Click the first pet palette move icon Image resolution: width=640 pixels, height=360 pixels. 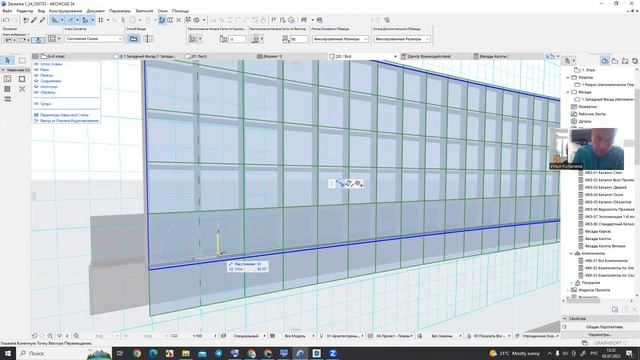click(x=340, y=184)
